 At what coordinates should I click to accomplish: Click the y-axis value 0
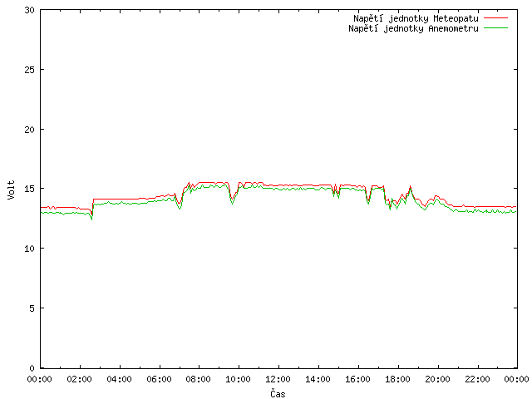[32, 368]
